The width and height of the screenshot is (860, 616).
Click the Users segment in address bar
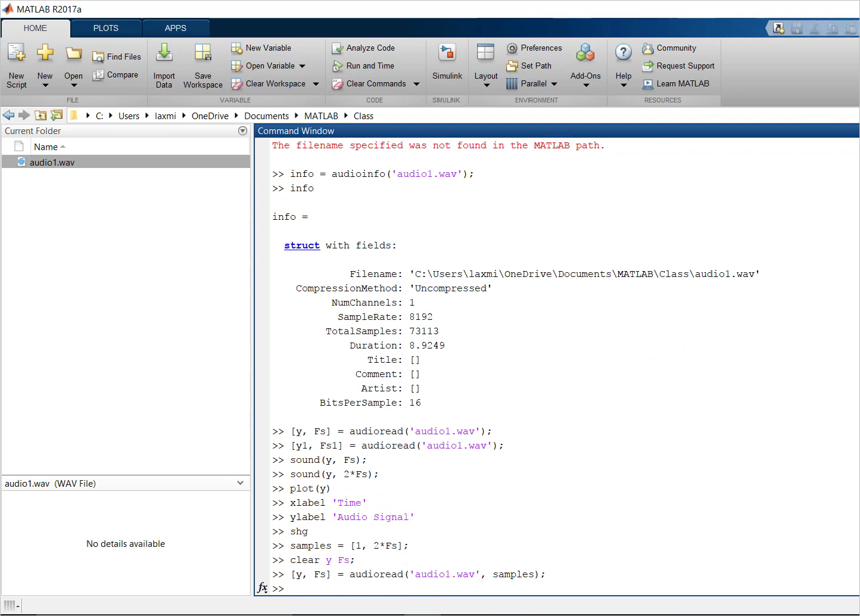pyautogui.click(x=129, y=116)
